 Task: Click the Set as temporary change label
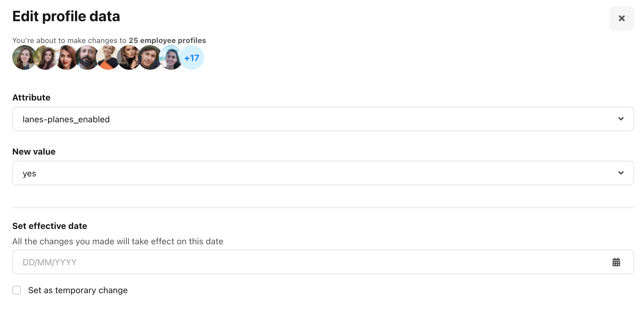(x=78, y=290)
